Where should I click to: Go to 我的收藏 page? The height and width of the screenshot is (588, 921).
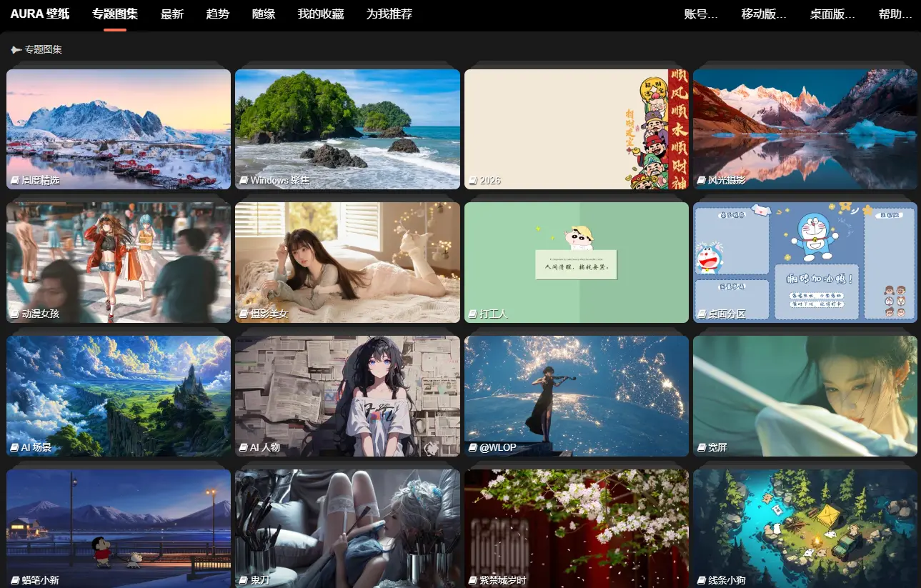[x=321, y=14]
